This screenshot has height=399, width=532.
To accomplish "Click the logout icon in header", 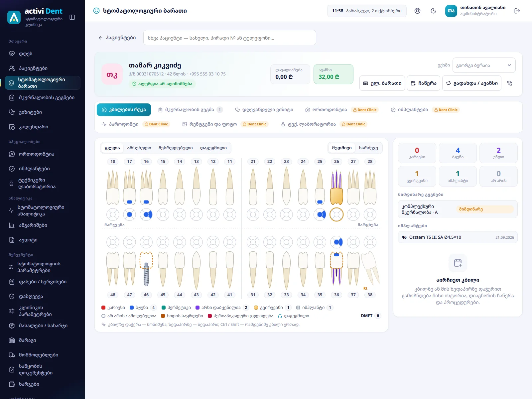I will 517,11.
